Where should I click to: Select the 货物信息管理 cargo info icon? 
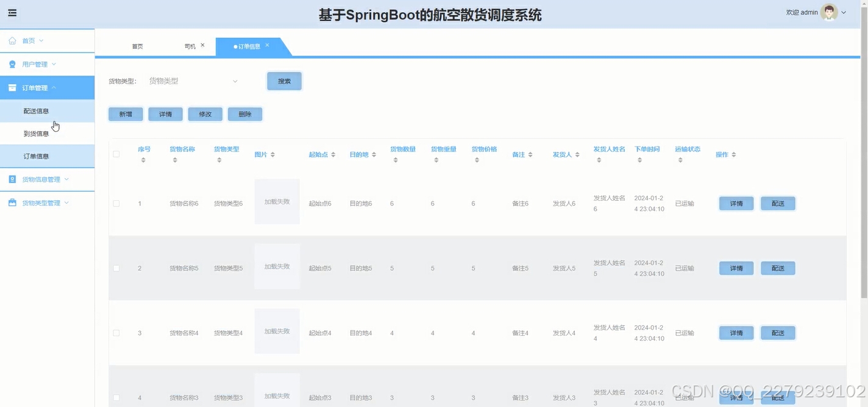(13, 179)
